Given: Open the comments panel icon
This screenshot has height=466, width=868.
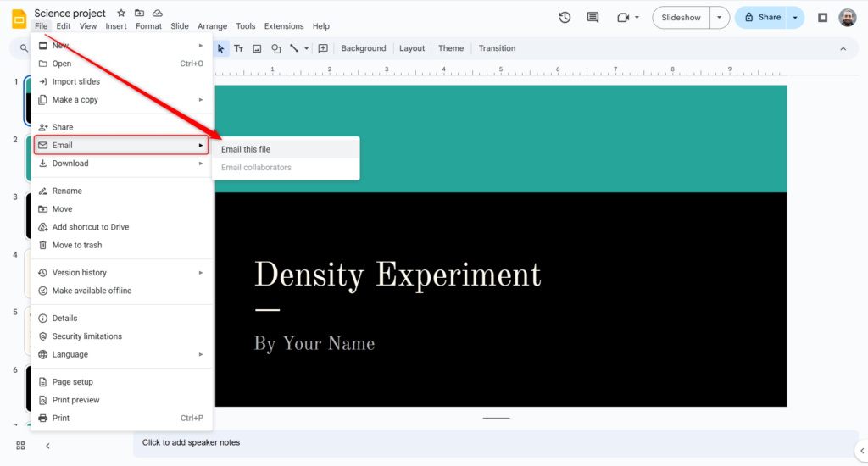Looking at the screenshot, I should pyautogui.click(x=593, y=17).
